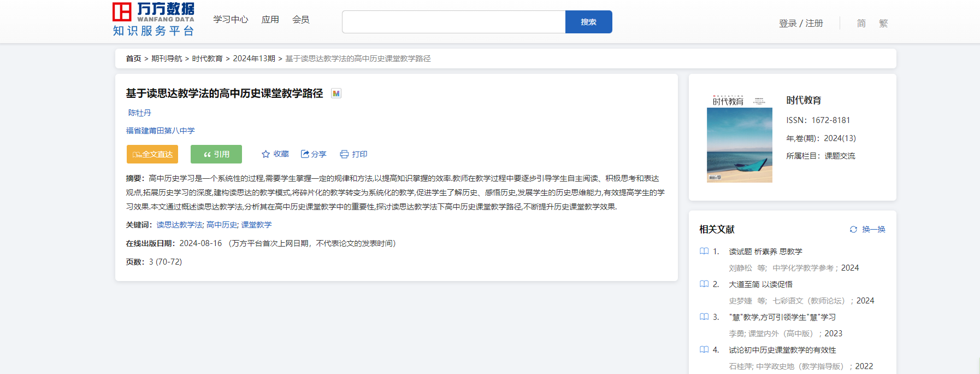Click the M badge next to article title
This screenshot has height=374, width=980.
[x=336, y=93]
